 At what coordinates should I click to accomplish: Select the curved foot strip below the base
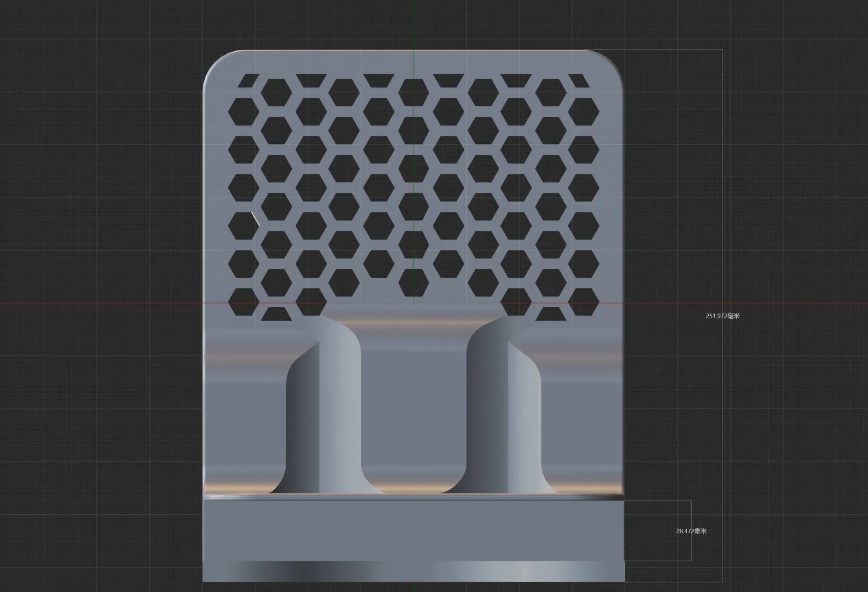(x=414, y=571)
